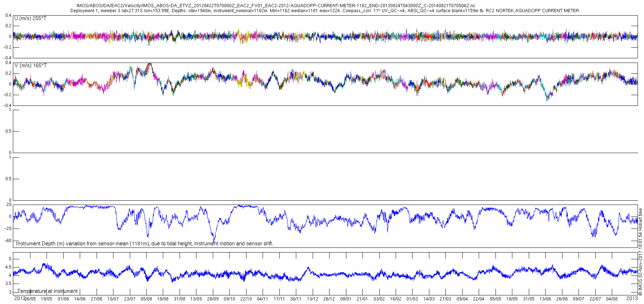This screenshot has height=304, width=644.
Task: Click the multicolored V velocity trace
Action: click(x=326, y=82)
